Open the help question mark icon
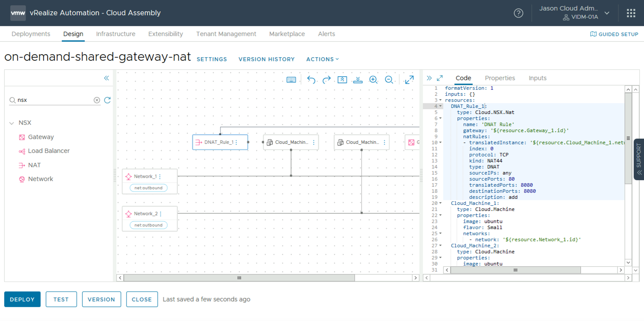Viewport: 644px width, 321px height. point(518,13)
